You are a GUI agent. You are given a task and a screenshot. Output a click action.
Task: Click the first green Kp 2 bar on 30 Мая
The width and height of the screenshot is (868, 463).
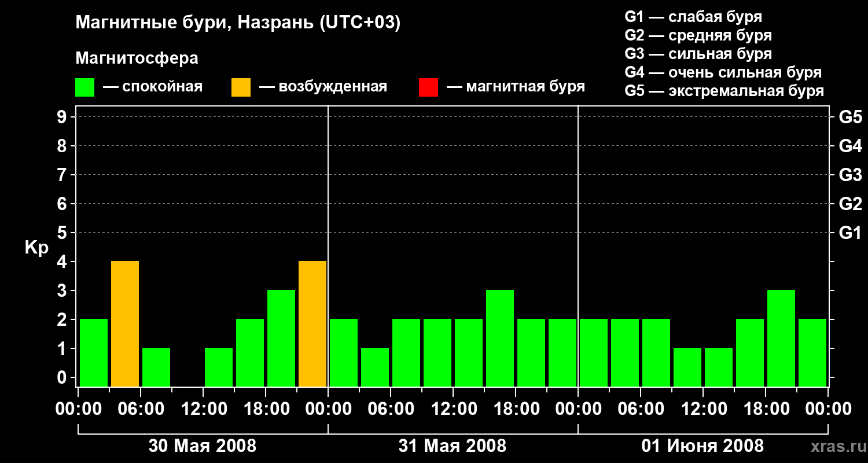click(x=94, y=353)
